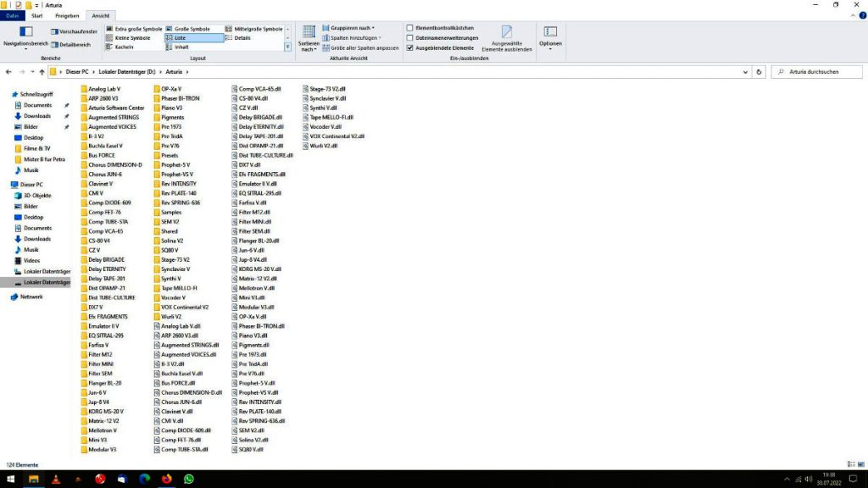Open the Spalten hinzufügen menu
The height and width of the screenshot is (488, 868).
click(352, 38)
